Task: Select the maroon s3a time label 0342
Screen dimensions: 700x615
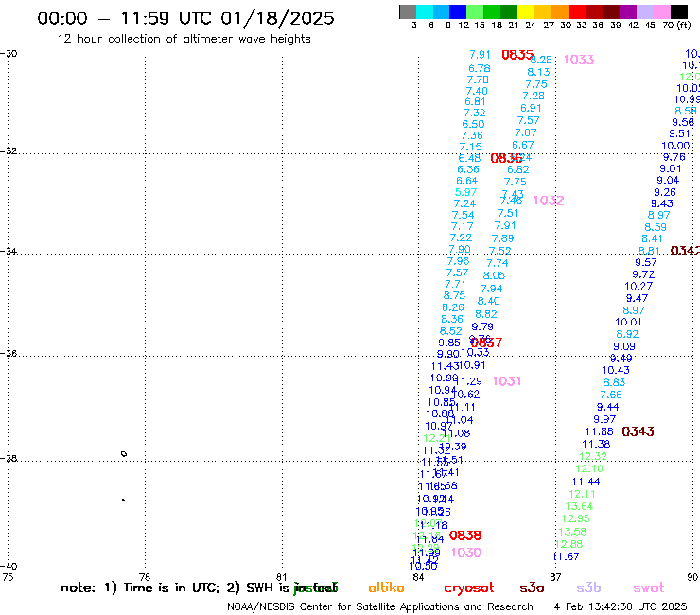Action: click(685, 251)
